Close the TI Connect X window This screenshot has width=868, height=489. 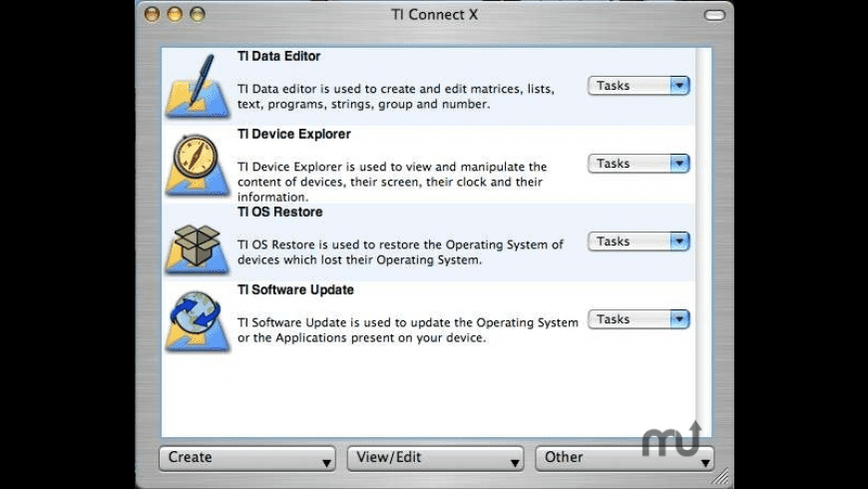153,14
